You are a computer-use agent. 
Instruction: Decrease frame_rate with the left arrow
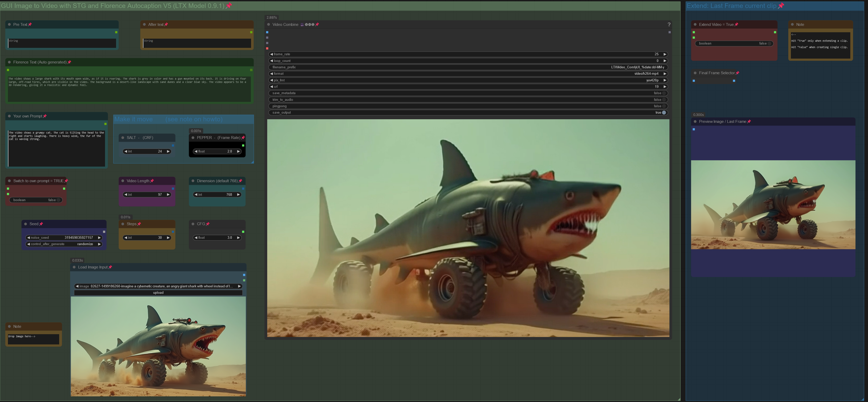click(x=272, y=54)
